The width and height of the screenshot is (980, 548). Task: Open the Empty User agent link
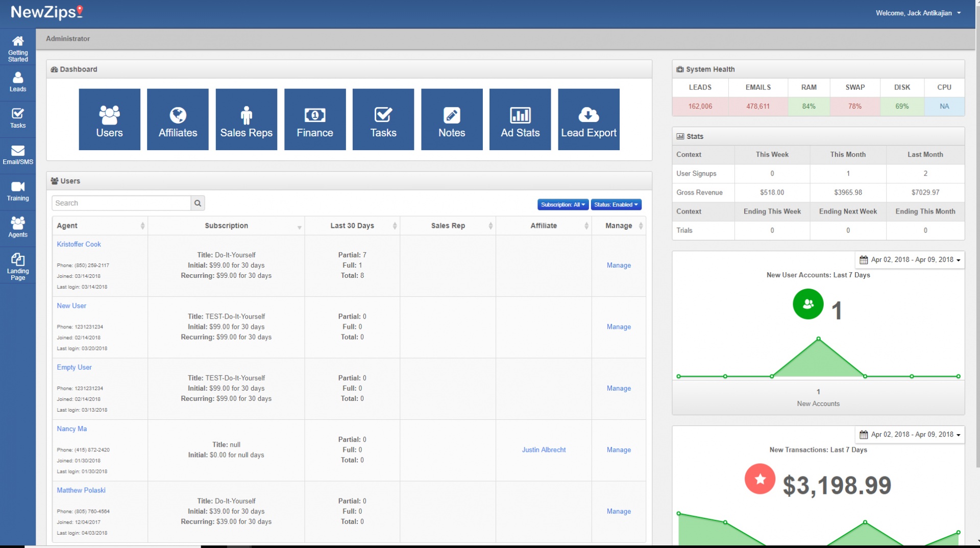coord(74,368)
